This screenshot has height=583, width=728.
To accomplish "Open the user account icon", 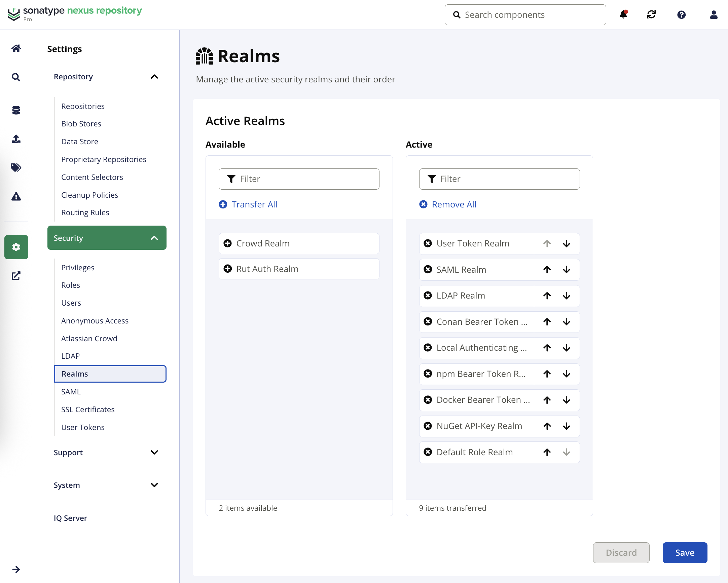I will 714,14.
